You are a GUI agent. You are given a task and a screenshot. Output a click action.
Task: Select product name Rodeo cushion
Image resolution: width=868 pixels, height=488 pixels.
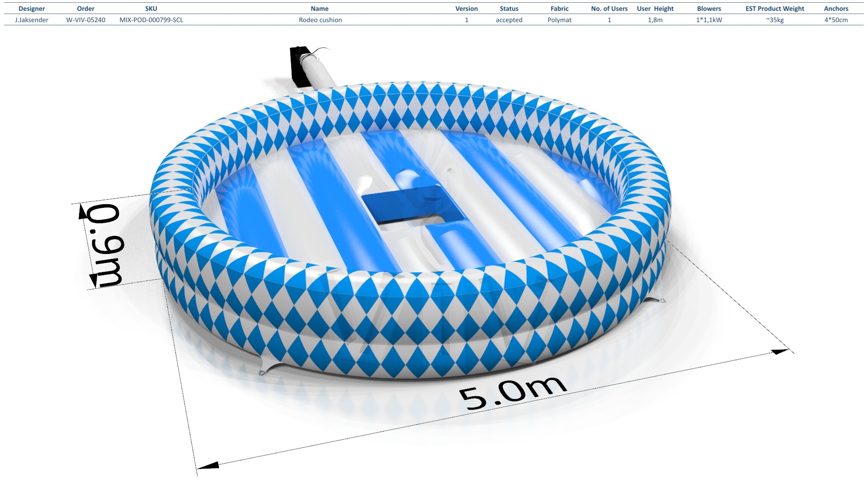pyautogui.click(x=320, y=20)
